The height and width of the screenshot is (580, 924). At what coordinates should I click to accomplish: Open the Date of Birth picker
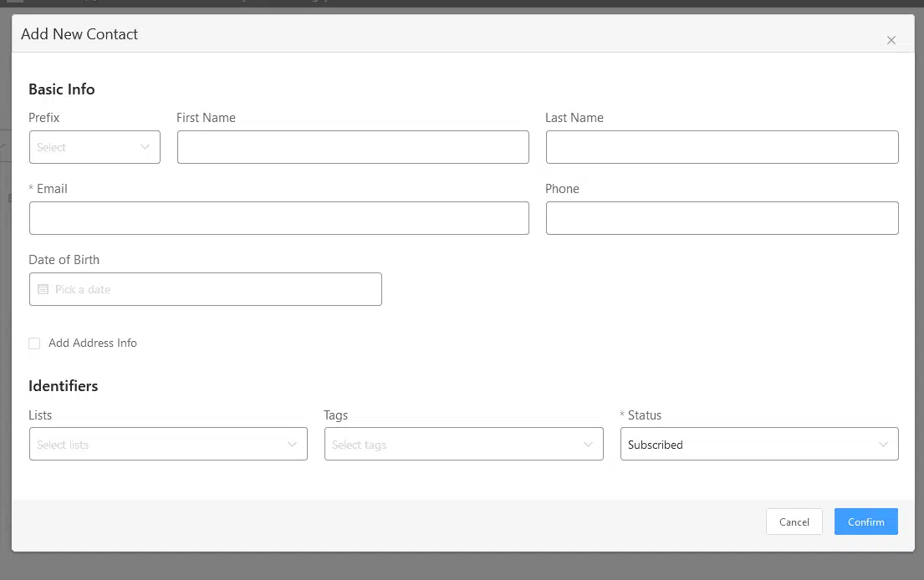point(206,289)
